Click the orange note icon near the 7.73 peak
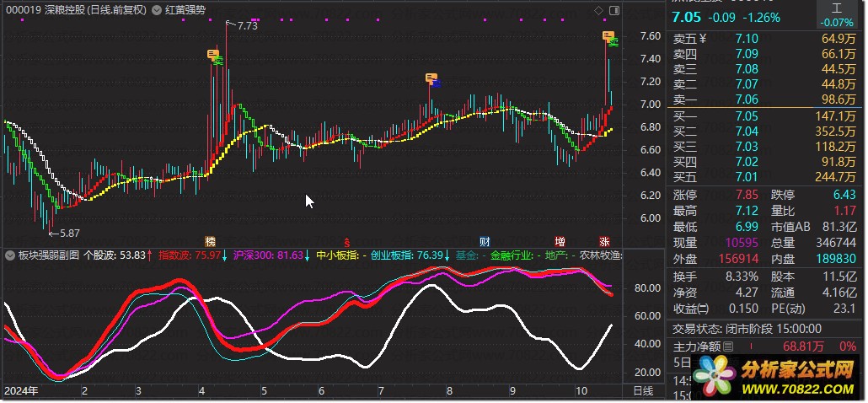This screenshot has height=403, width=868. [x=214, y=55]
